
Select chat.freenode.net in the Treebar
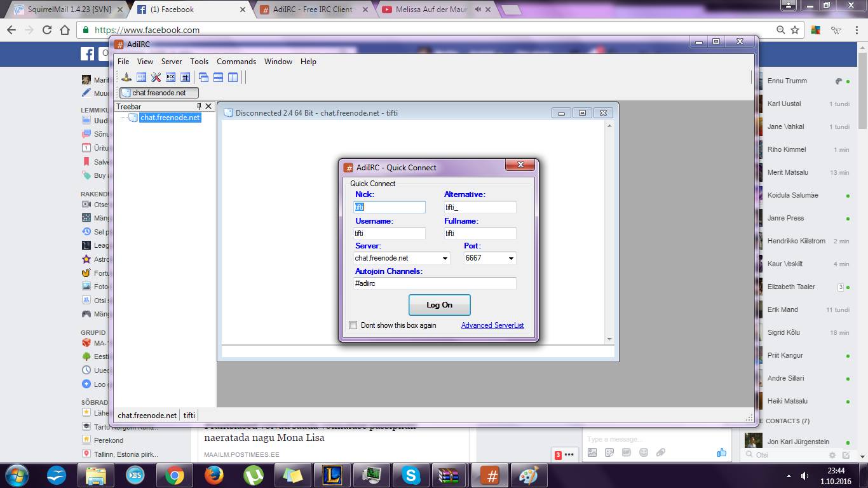tap(170, 118)
